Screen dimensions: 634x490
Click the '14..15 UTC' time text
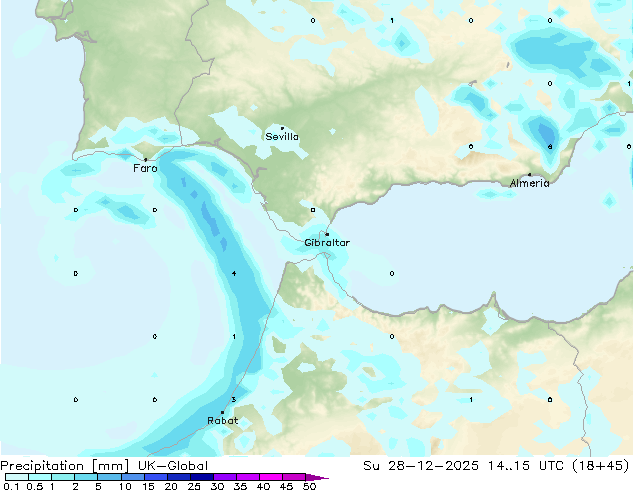pyautogui.click(x=525, y=466)
